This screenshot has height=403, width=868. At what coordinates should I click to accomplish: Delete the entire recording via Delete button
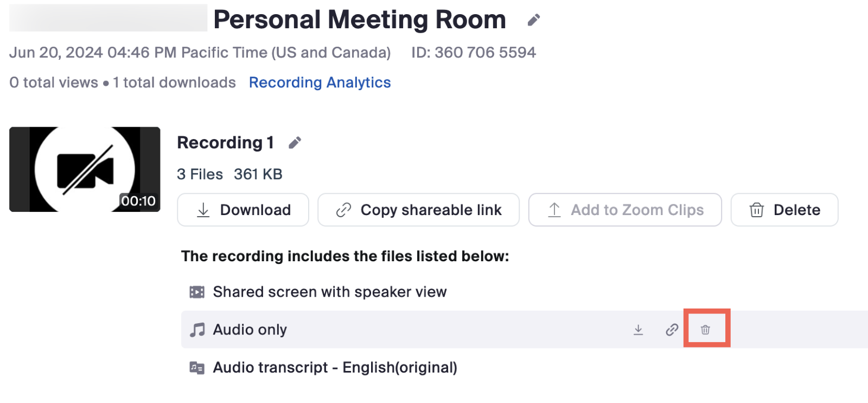click(x=784, y=210)
